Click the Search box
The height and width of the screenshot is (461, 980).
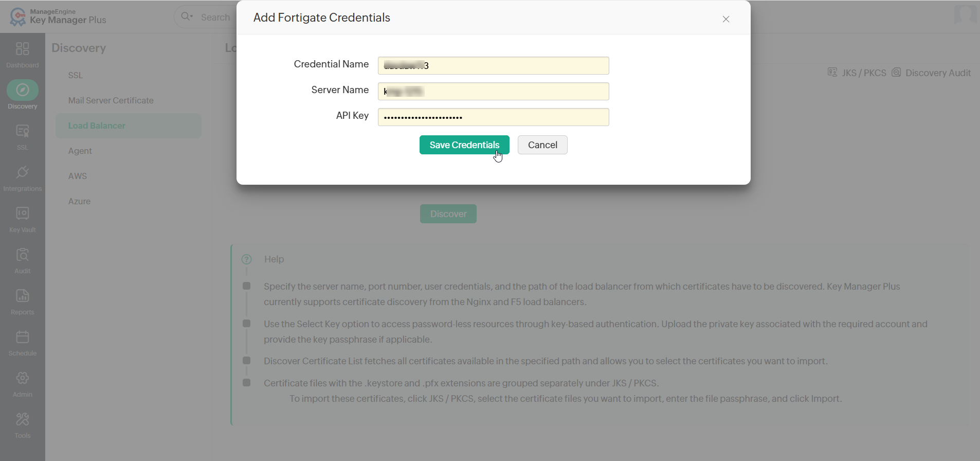(x=215, y=17)
